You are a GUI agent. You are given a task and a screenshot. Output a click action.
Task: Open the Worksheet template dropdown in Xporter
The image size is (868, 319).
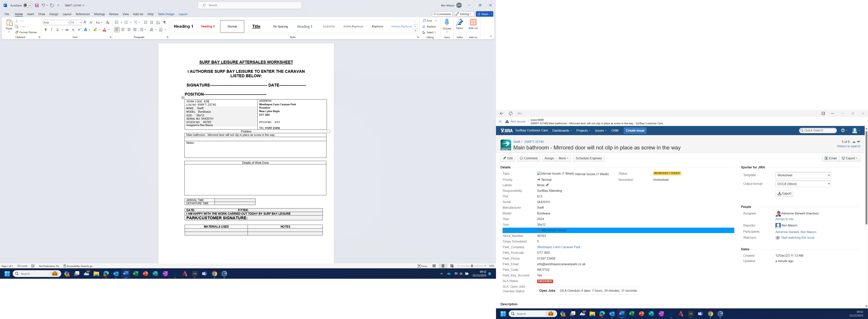point(803,175)
